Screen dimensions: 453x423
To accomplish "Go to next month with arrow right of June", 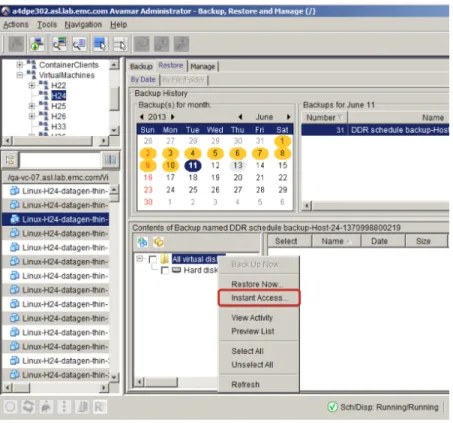I will click(x=288, y=117).
